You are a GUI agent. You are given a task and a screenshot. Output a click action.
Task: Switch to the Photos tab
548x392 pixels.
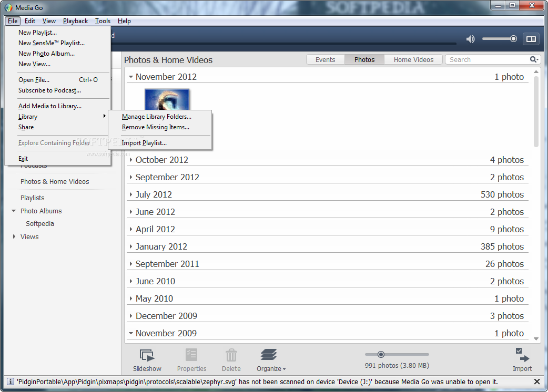(364, 60)
